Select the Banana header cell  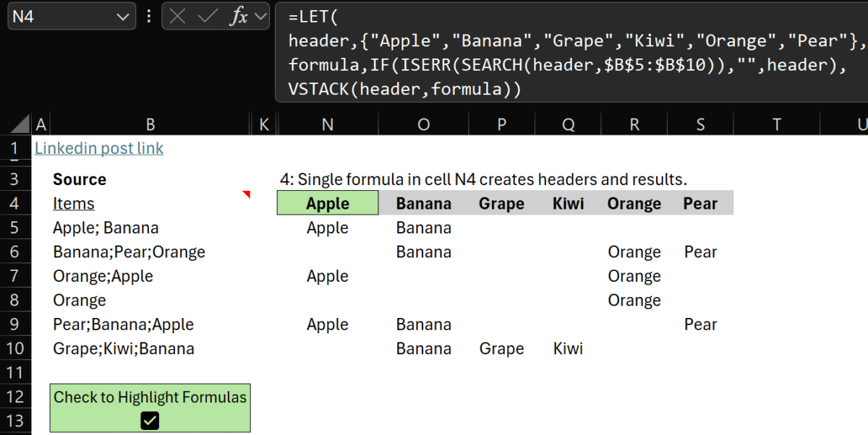tap(423, 204)
